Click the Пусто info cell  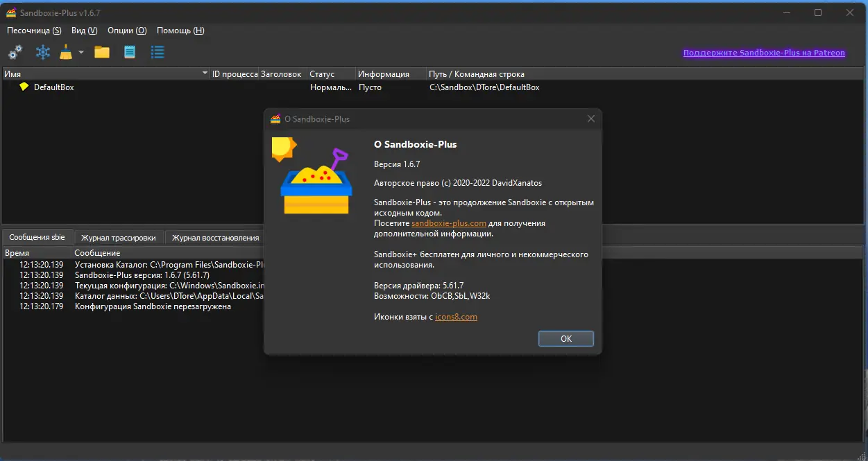click(370, 87)
